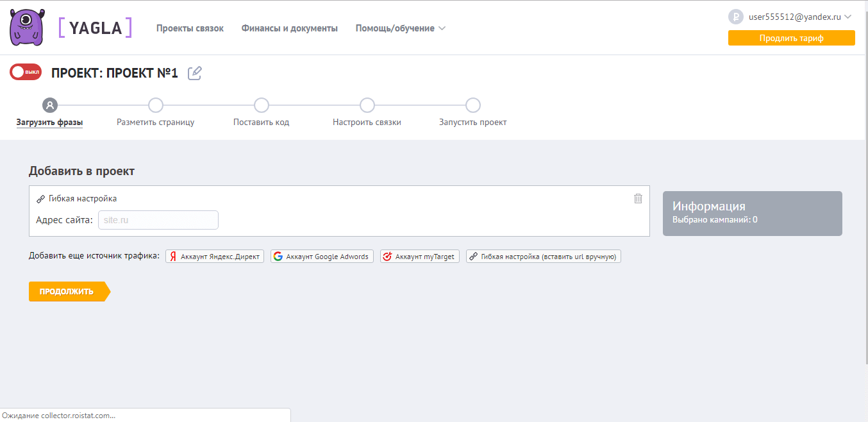Click the purple monster mascot logo

point(27,28)
